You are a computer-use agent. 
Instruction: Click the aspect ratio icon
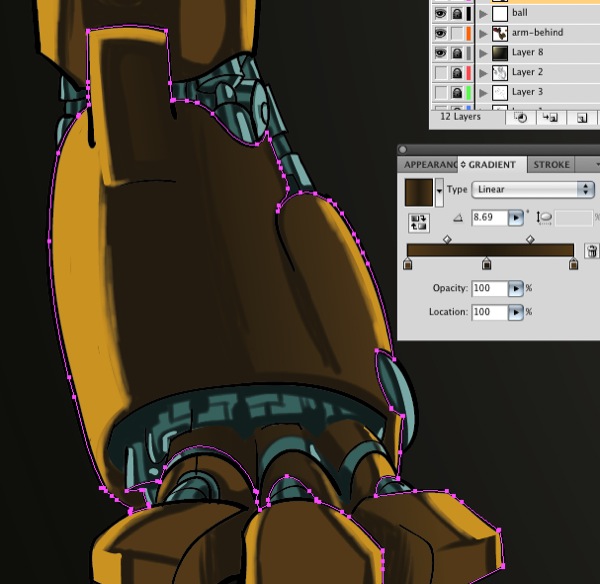click(x=544, y=218)
